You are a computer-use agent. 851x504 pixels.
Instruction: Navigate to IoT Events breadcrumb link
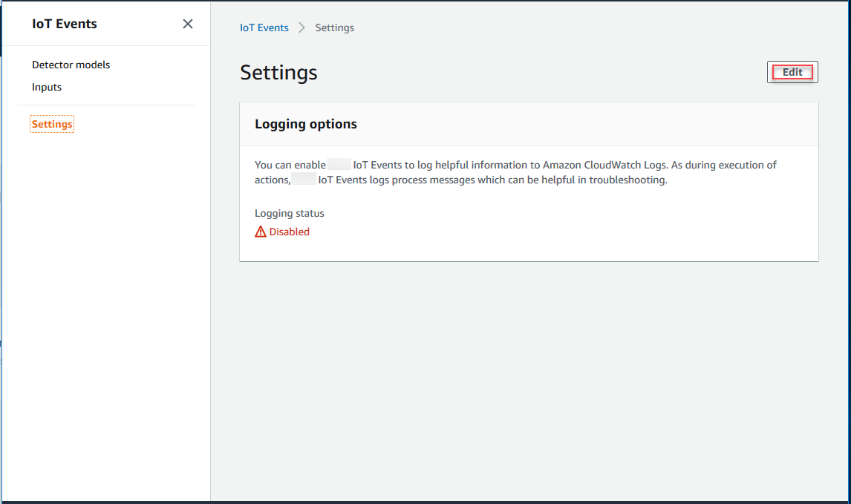264,27
